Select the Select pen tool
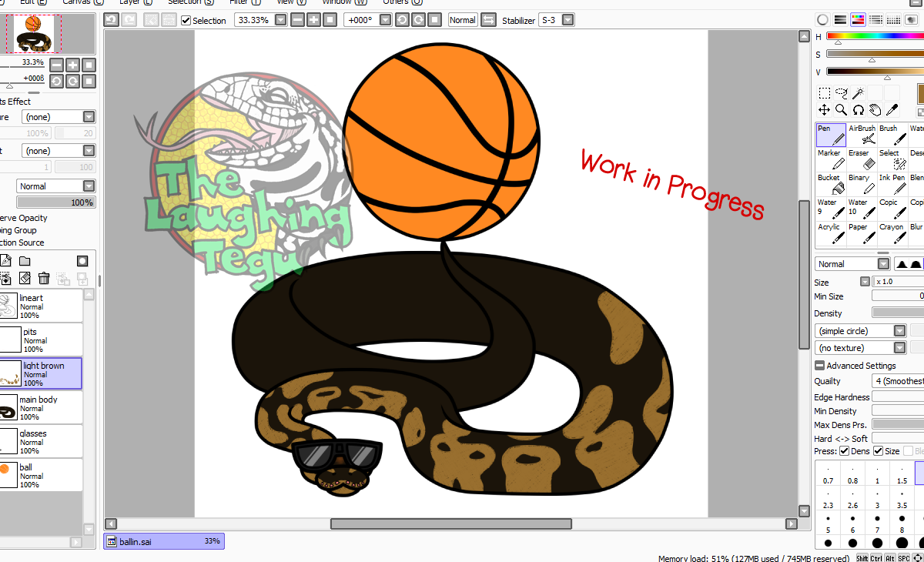This screenshot has width=924, height=562. pyautogui.click(x=892, y=159)
